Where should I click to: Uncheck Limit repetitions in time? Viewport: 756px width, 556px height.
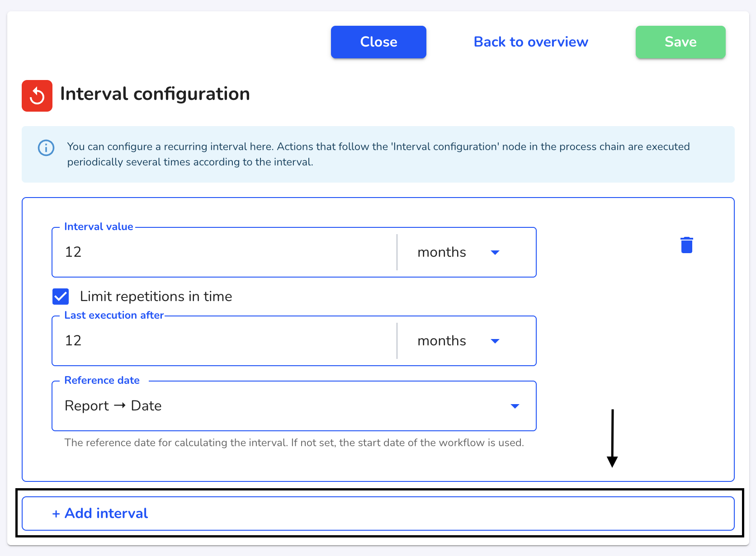(x=61, y=297)
